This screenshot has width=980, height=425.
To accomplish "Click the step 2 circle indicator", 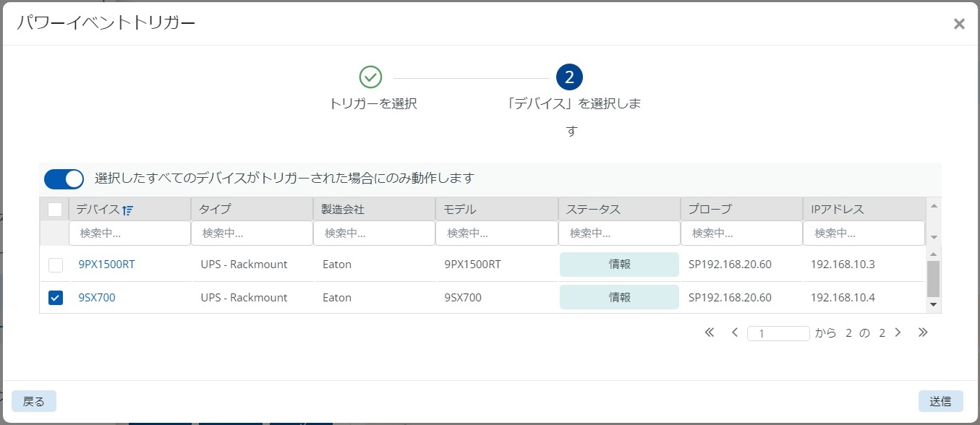I will click(569, 77).
